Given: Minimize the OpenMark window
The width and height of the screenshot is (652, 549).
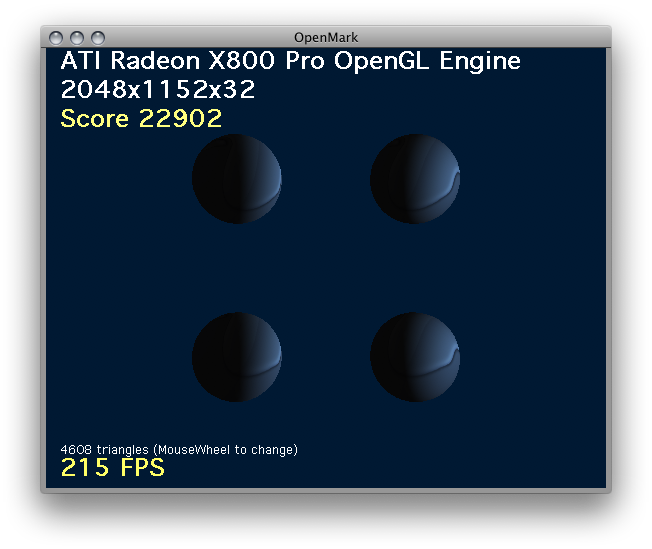Looking at the screenshot, I should click(x=77, y=38).
